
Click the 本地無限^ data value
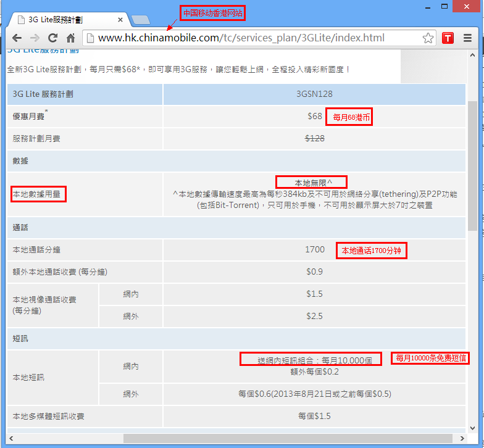pos(313,183)
